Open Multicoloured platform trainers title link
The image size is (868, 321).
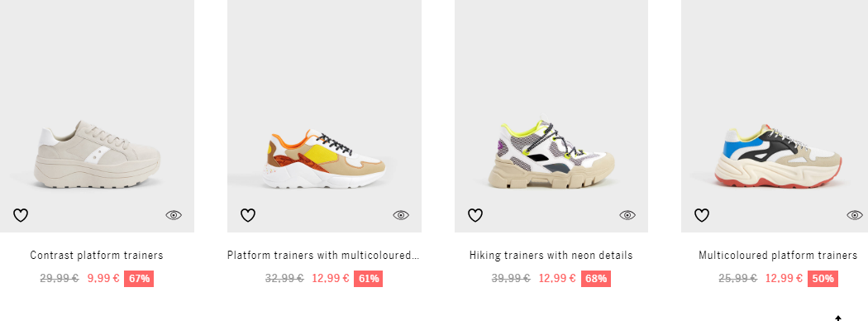[x=778, y=255]
